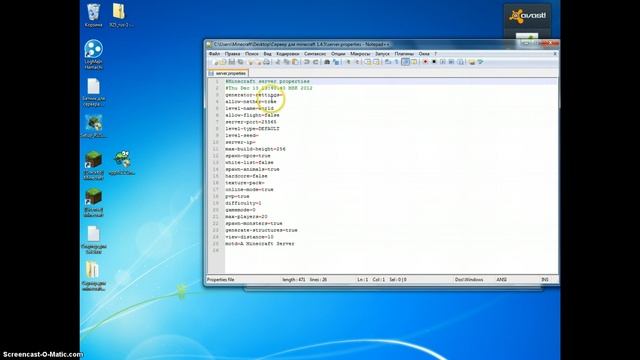Click the line 'allow-flight=false'

tap(252, 115)
